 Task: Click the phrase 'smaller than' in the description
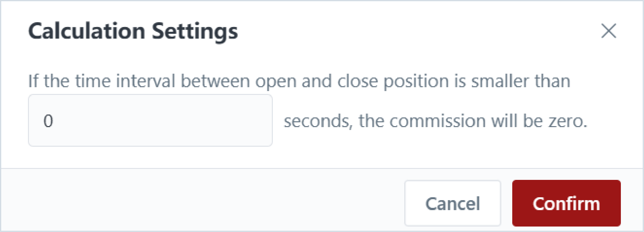pos(521,81)
